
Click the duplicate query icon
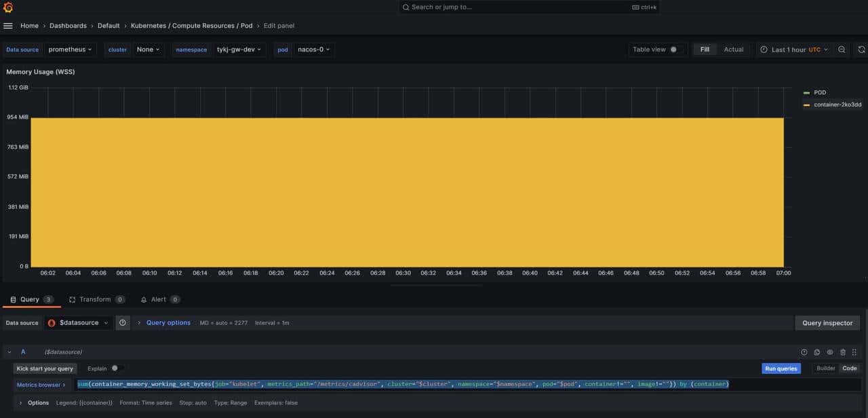click(x=816, y=351)
